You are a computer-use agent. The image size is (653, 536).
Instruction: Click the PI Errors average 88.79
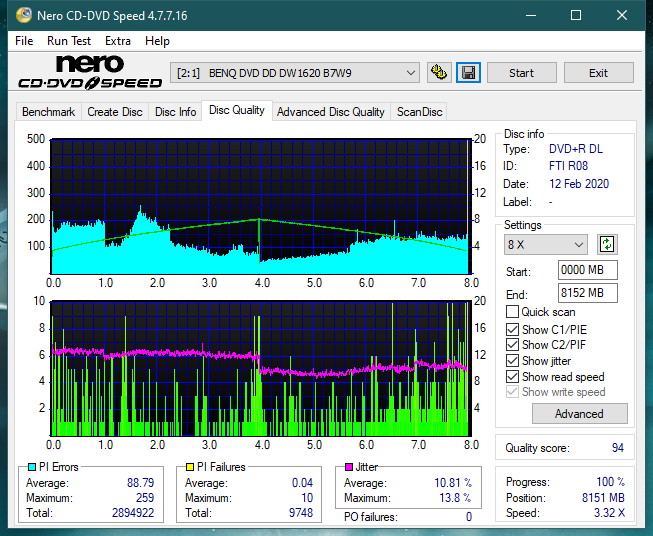coord(140,483)
